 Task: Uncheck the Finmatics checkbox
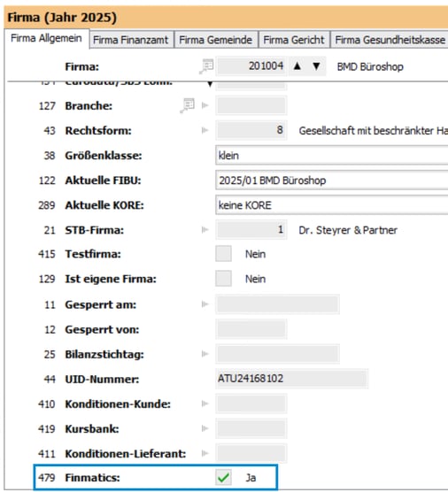pyautogui.click(x=223, y=478)
